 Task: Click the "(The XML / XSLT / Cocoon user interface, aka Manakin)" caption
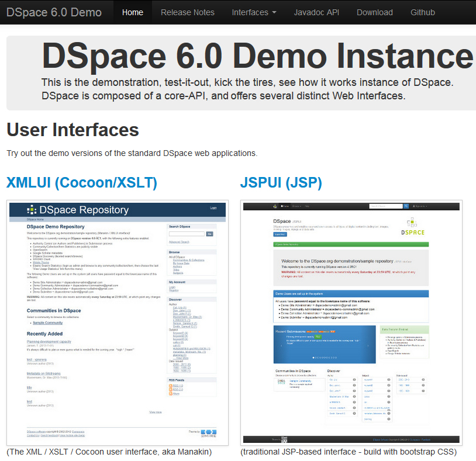[109, 452]
